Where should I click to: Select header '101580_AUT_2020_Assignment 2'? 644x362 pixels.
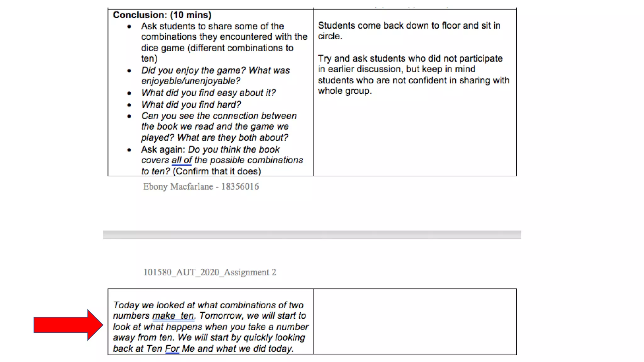[210, 272]
